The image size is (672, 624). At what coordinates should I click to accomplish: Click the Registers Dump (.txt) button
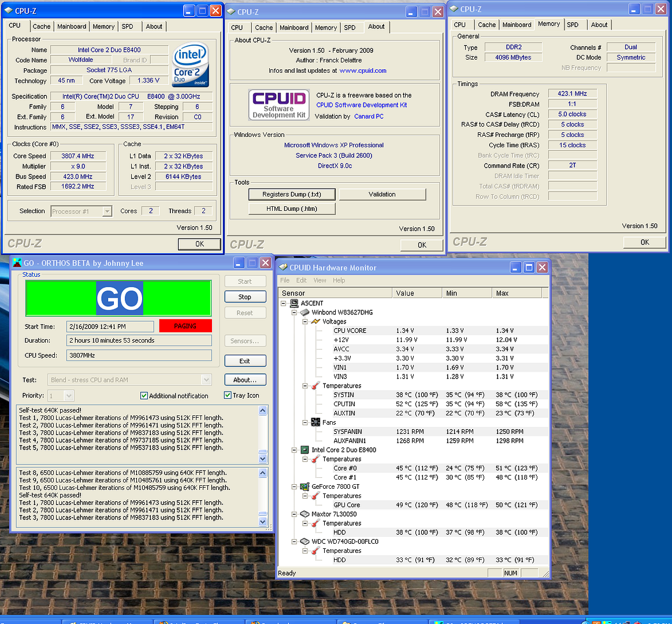(291, 194)
